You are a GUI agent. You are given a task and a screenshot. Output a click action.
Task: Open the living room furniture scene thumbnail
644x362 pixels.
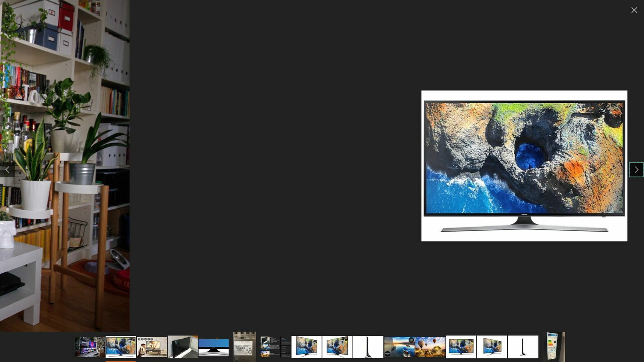[x=152, y=347]
